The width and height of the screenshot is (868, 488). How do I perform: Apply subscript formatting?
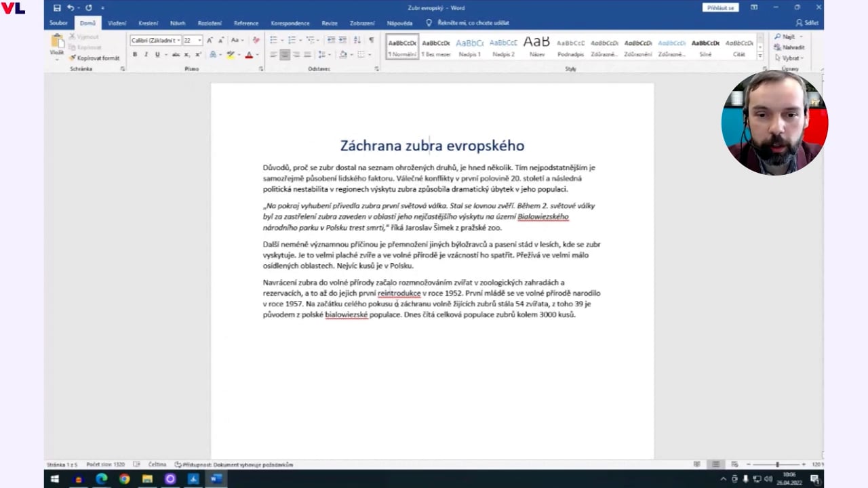click(187, 54)
